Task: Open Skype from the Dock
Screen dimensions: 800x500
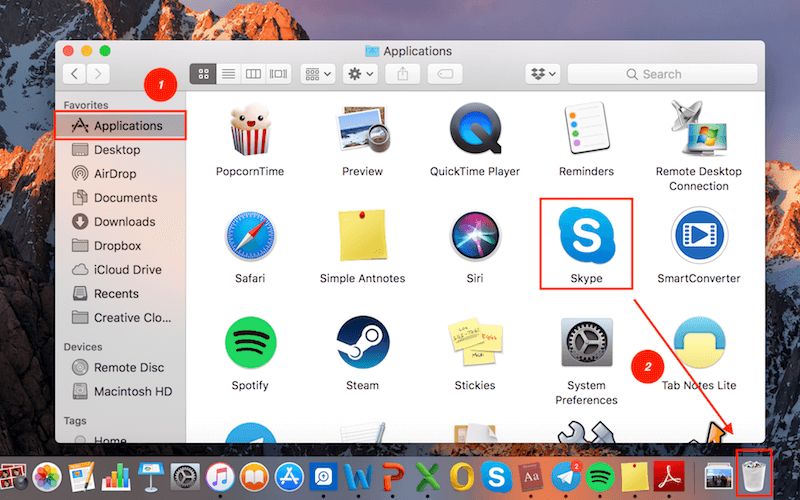Action: (496, 478)
